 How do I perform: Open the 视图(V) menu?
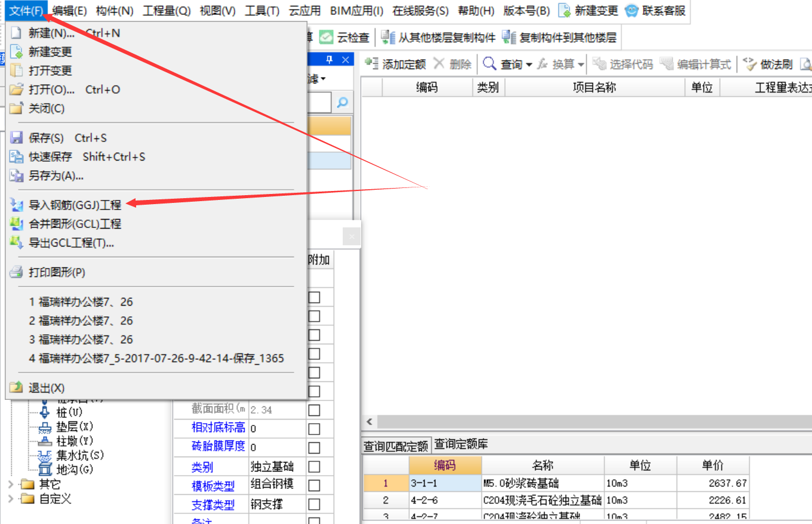click(x=217, y=11)
